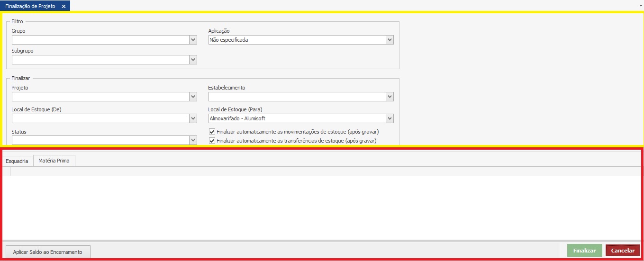Click Aplicar Saldo ao Encerramento button
Viewport: 644px width, 261px height.
coord(47,252)
